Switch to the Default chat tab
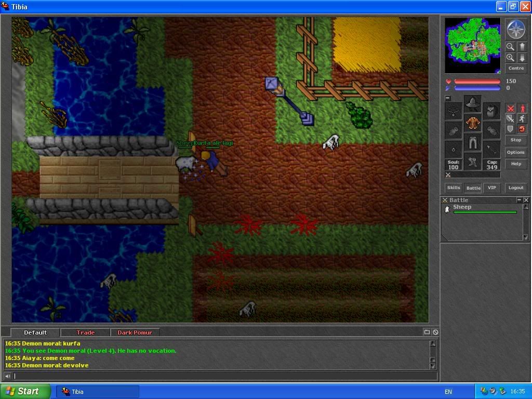The height and width of the screenshot is (399, 532). coord(35,332)
